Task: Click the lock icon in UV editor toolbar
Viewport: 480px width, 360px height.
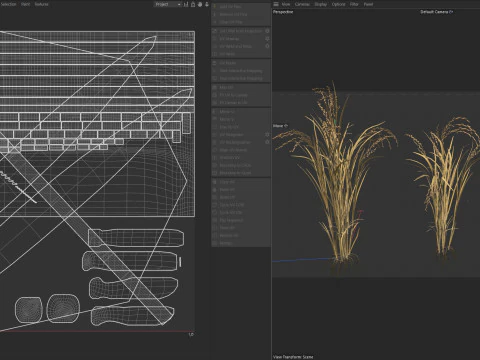Action: click(x=193, y=4)
